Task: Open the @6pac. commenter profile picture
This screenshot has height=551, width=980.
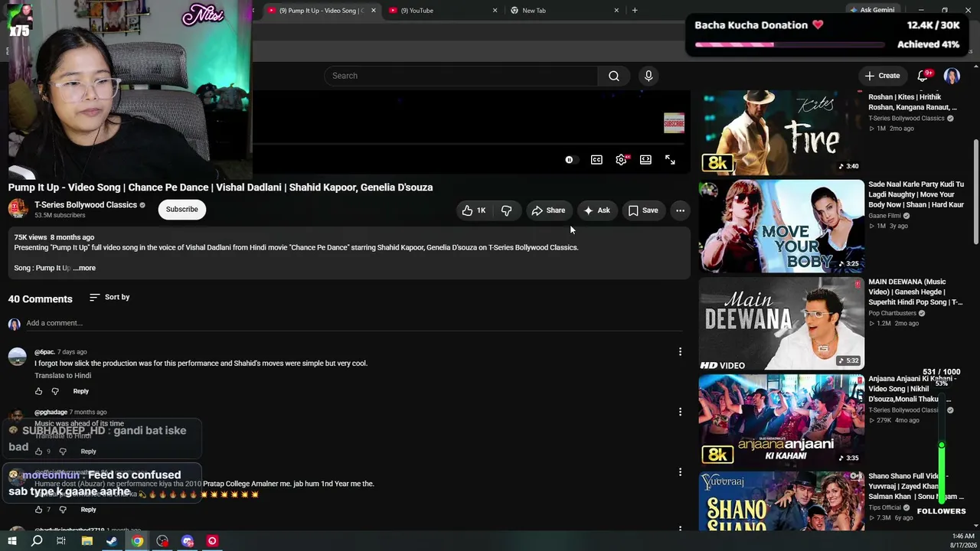Action: 17,357
